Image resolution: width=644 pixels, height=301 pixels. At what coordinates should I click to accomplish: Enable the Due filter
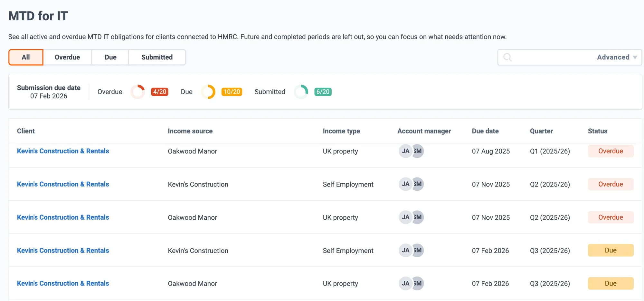click(x=110, y=57)
